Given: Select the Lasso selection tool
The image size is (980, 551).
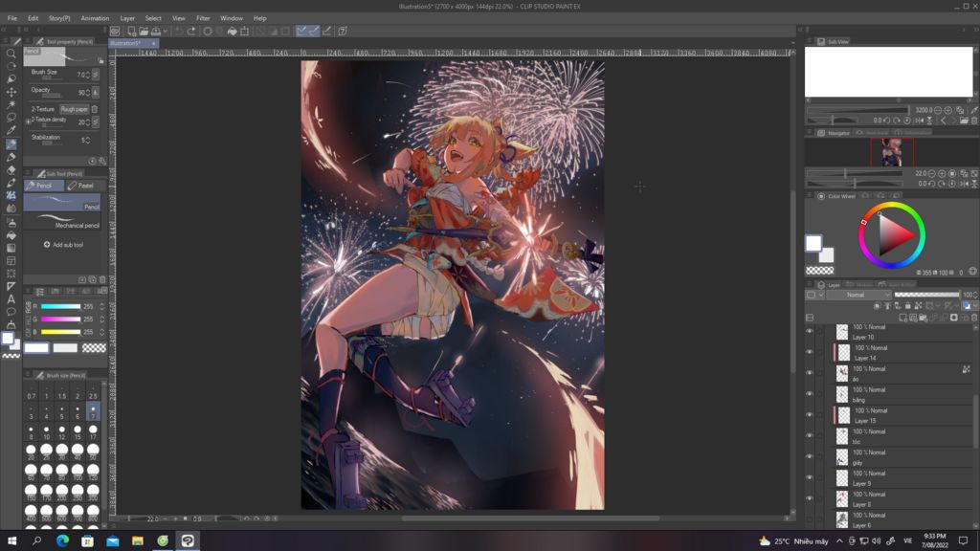Looking at the screenshot, I should tap(11, 118).
